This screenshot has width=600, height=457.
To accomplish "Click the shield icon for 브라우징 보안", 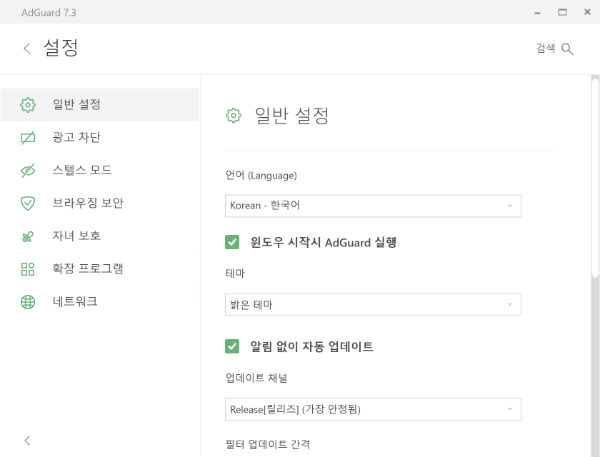I will click(x=28, y=203).
